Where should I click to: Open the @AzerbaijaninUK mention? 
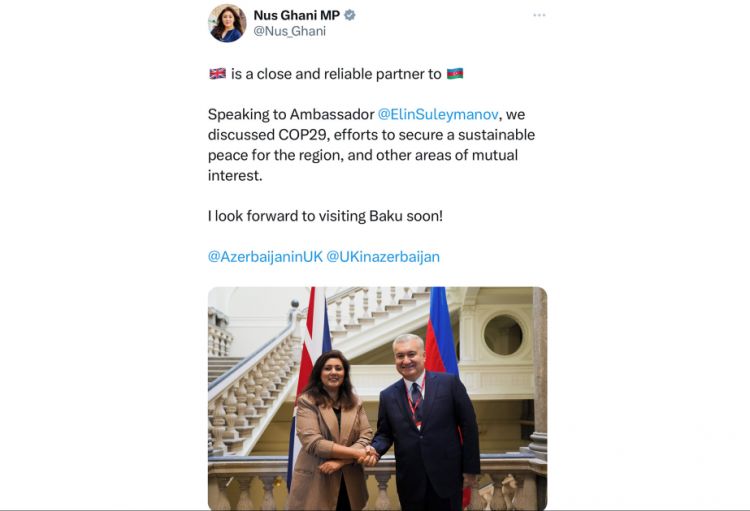pyautogui.click(x=265, y=256)
